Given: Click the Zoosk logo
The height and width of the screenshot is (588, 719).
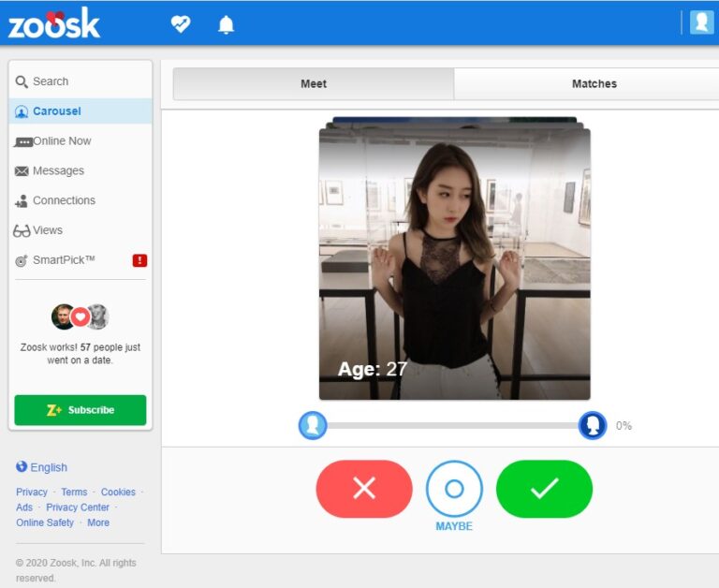Looking at the screenshot, I should (x=53, y=22).
